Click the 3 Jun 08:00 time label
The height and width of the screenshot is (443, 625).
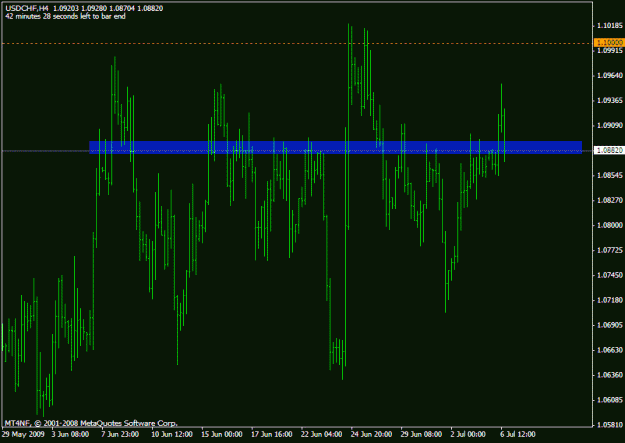click(70, 434)
